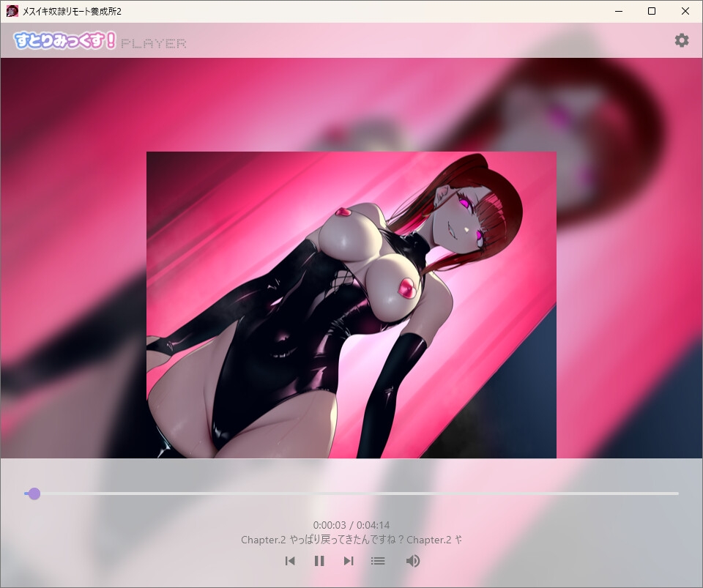Minimize the player window
703x588 pixels.
pyautogui.click(x=619, y=11)
